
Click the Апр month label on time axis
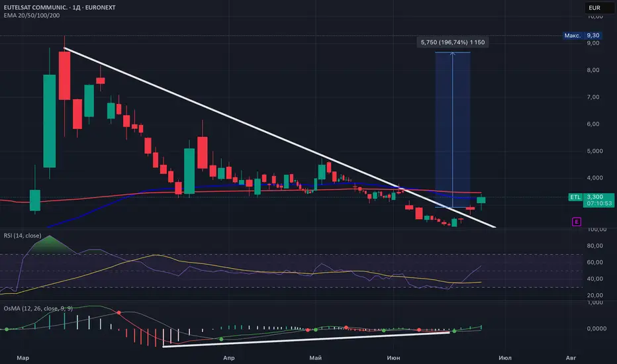(x=228, y=357)
